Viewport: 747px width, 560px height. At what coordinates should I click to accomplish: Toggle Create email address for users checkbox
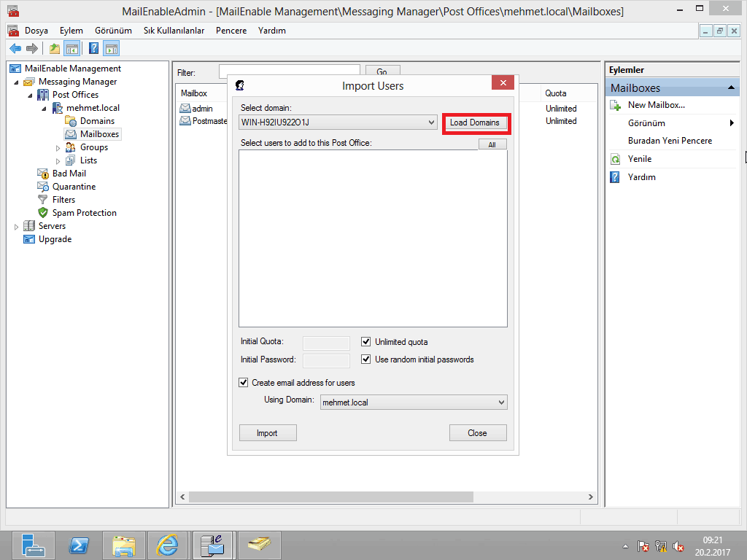tap(244, 382)
